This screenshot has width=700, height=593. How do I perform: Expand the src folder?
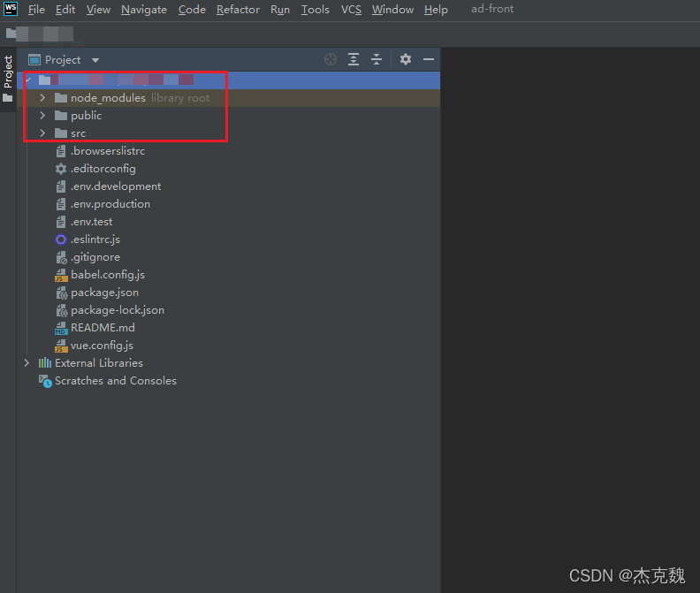point(42,133)
